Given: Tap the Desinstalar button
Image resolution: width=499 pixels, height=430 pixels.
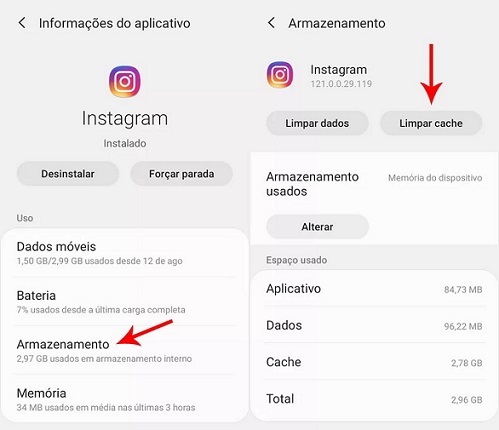Looking at the screenshot, I should (x=68, y=174).
